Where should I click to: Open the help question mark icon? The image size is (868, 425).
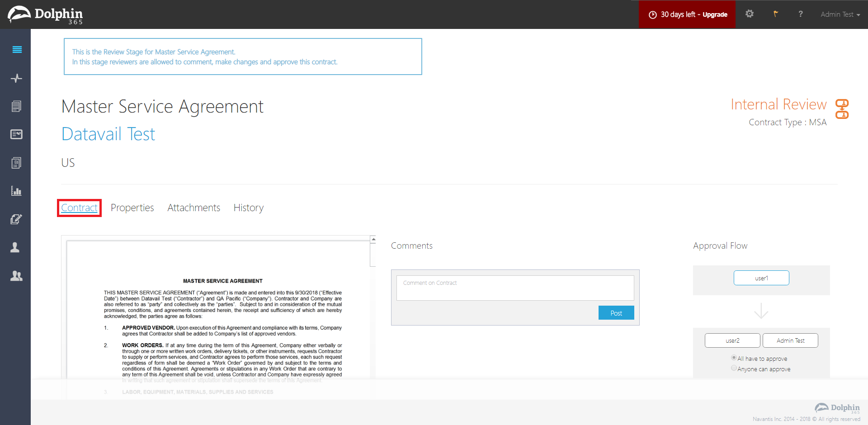(801, 14)
